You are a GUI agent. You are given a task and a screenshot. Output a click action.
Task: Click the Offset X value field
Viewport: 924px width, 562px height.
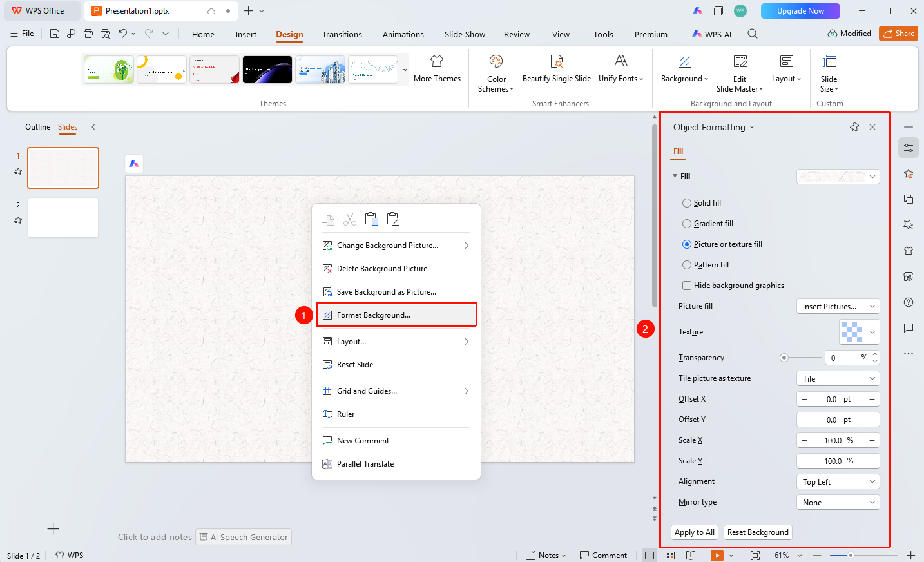pyautogui.click(x=838, y=399)
